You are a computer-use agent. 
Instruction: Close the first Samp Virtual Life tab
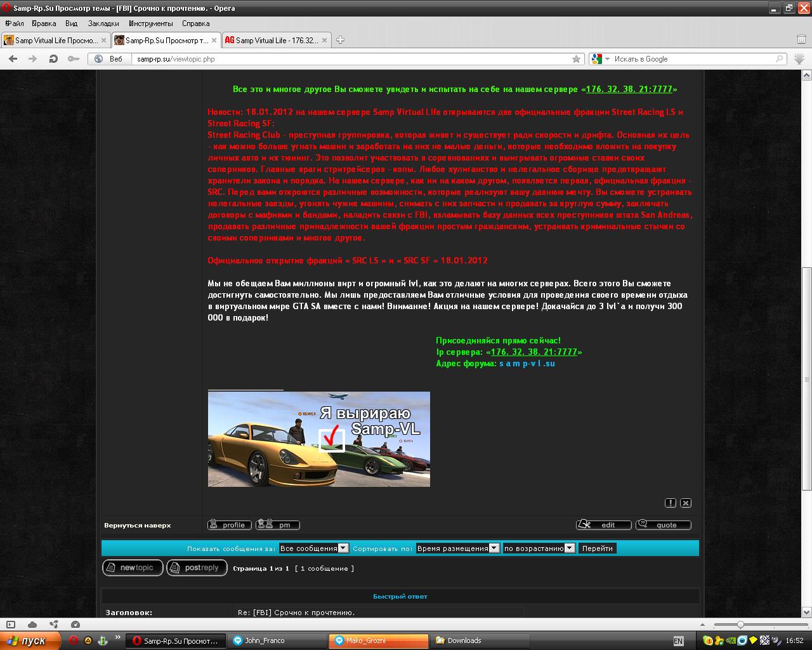pos(104,40)
